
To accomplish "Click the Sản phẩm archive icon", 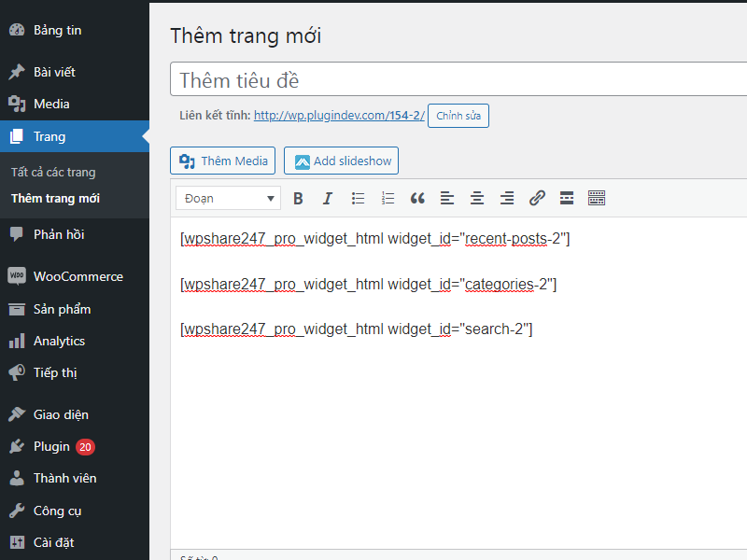I will tap(17, 309).
